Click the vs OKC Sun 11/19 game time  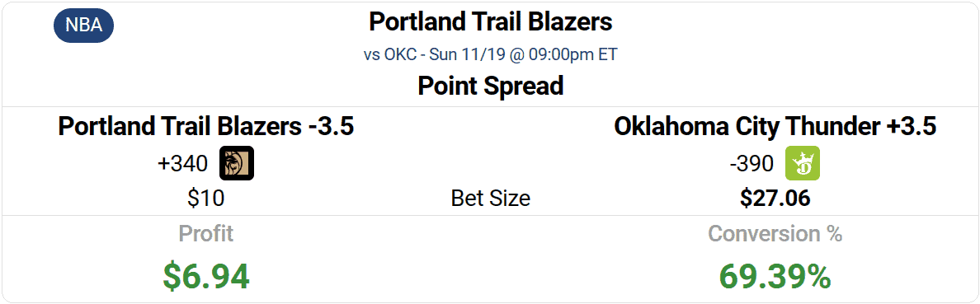[491, 55]
